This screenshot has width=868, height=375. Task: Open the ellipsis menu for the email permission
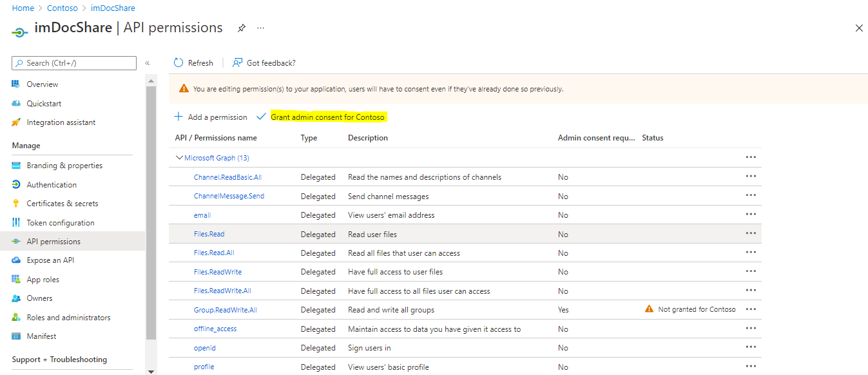point(751,215)
